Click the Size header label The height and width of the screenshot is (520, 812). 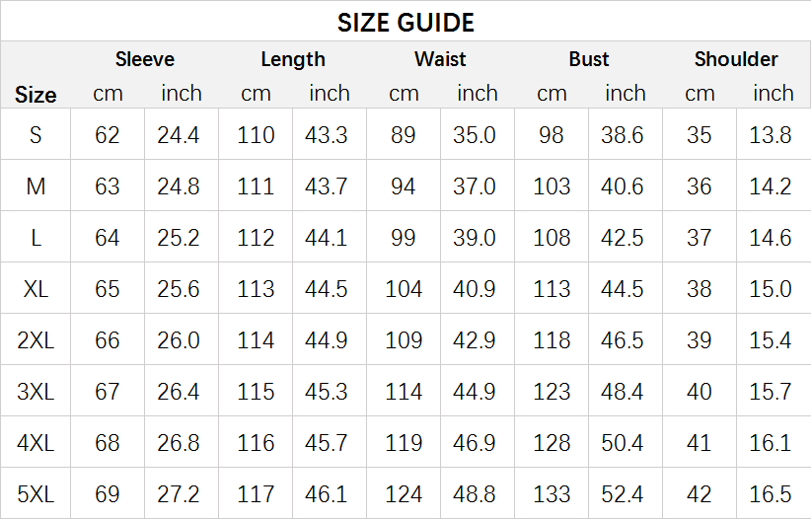(x=36, y=95)
